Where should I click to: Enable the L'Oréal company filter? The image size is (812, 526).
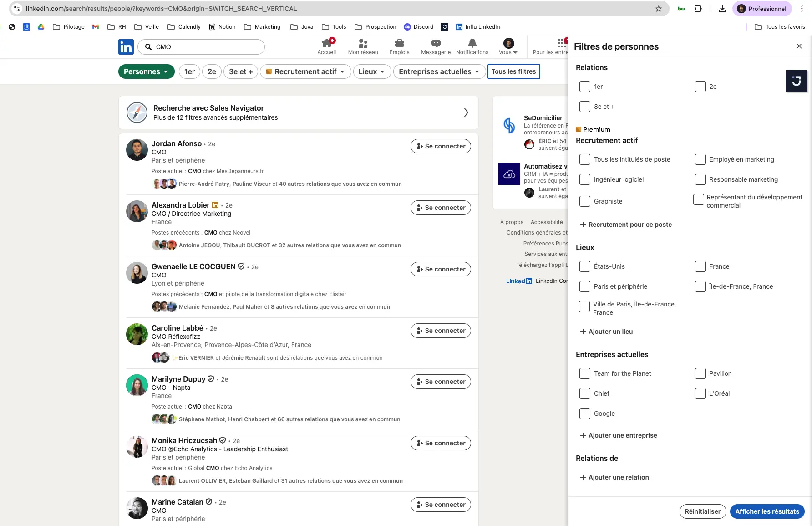click(x=700, y=393)
